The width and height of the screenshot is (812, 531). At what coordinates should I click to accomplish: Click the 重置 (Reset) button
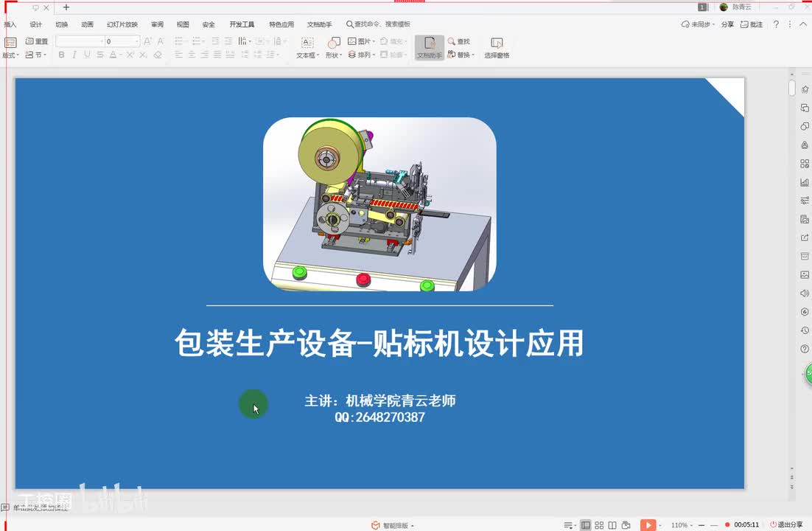36,41
